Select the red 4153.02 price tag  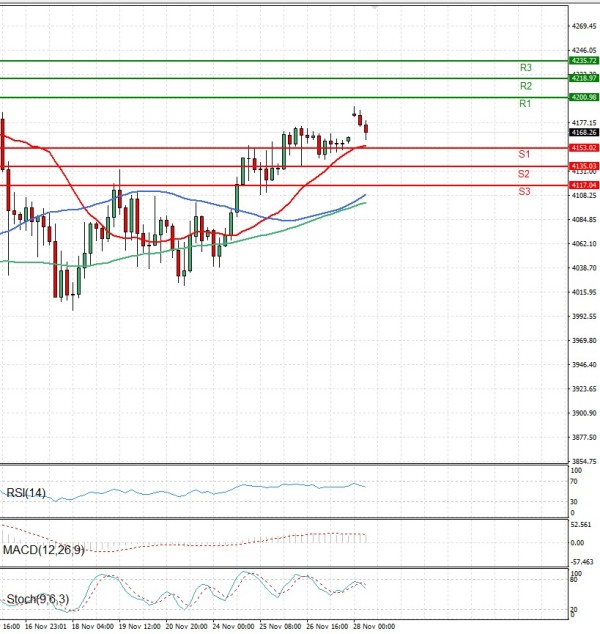(x=583, y=148)
